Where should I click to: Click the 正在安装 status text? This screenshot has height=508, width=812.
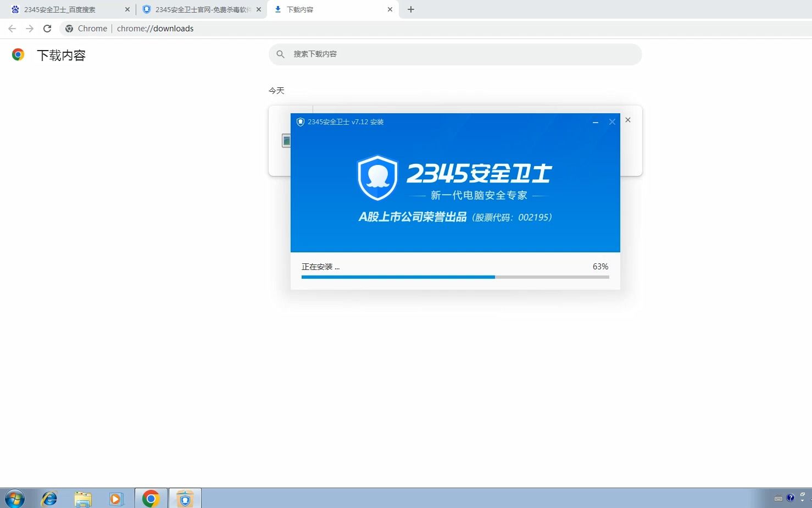[x=320, y=267]
